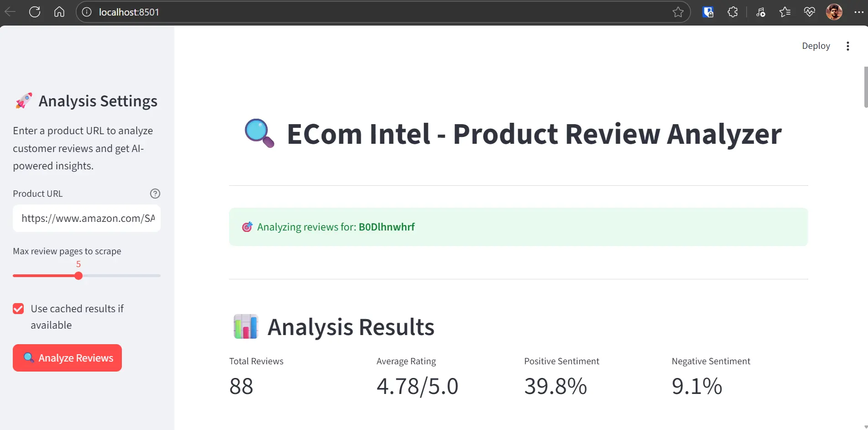Click the home icon in the toolbar
This screenshot has width=868, height=430.
click(x=59, y=12)
